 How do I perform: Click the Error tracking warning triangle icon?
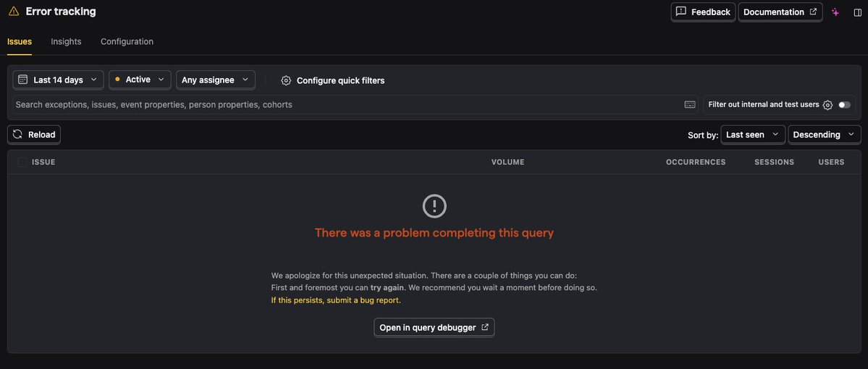pos(14,11)
